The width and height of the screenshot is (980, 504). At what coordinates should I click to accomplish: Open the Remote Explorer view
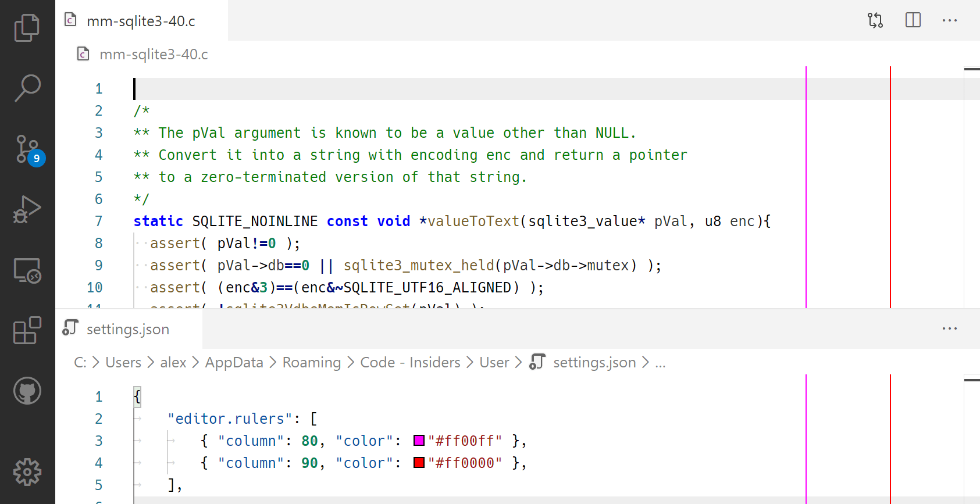pos(27,271)
